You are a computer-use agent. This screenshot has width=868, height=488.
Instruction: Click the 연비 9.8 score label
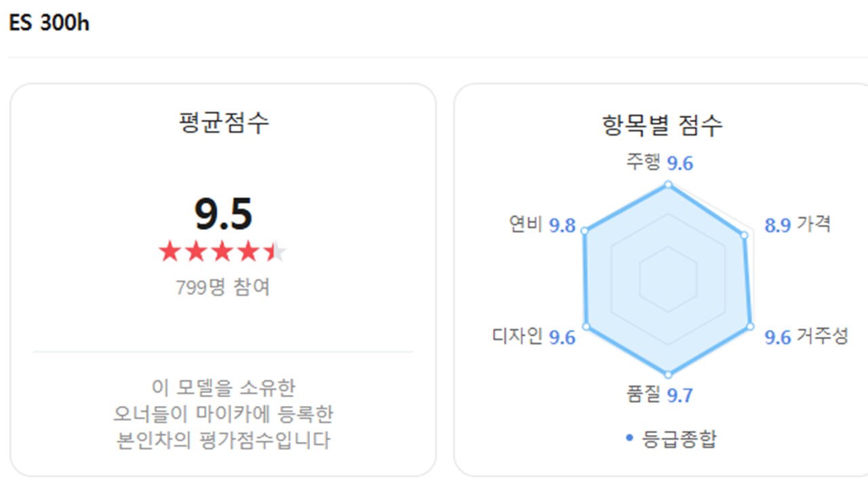[542, 225]
